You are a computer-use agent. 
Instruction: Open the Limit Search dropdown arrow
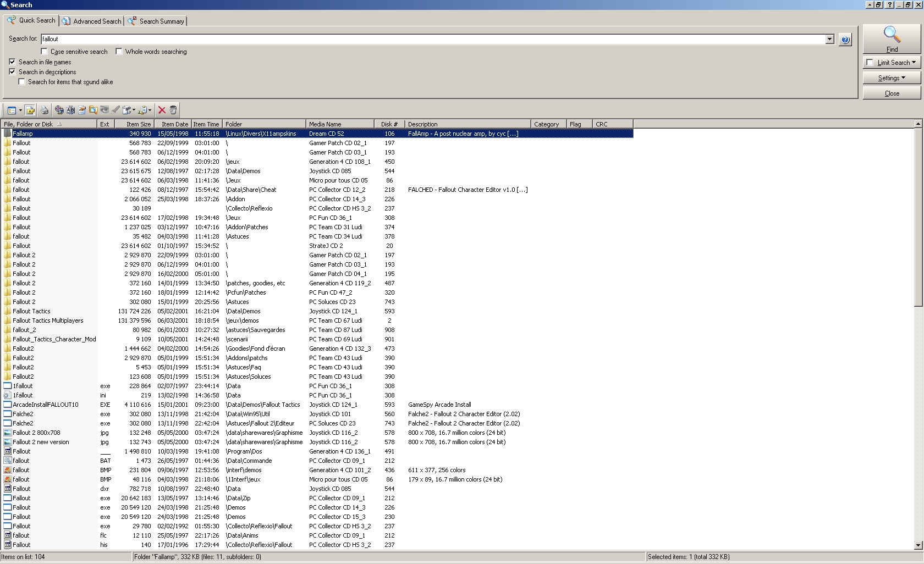[x=914, y=63]
